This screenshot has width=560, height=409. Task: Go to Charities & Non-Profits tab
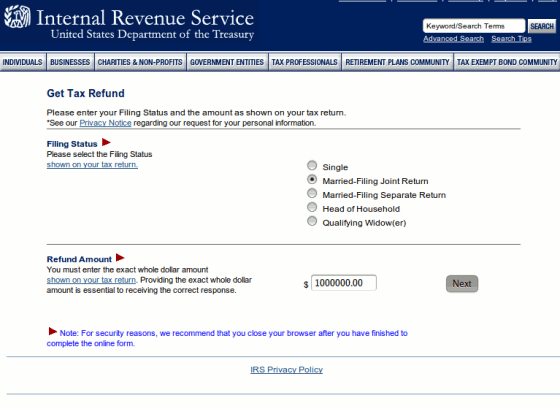tap(140, 62)
